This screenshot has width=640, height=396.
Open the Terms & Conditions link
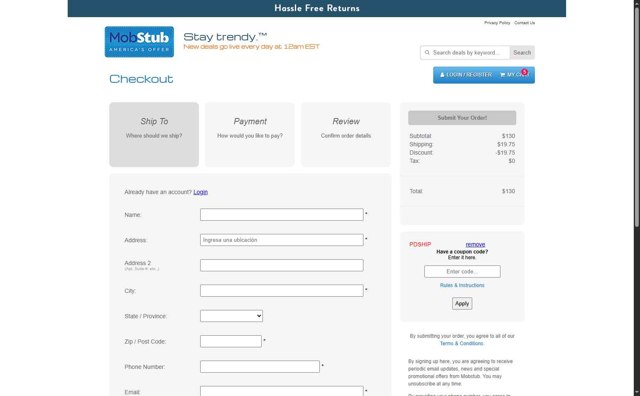pyautogui.click(x=462, y=344)
